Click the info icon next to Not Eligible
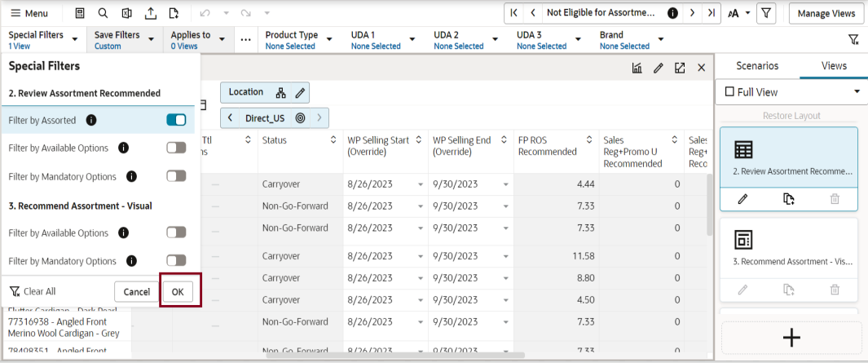 [673, 13]
